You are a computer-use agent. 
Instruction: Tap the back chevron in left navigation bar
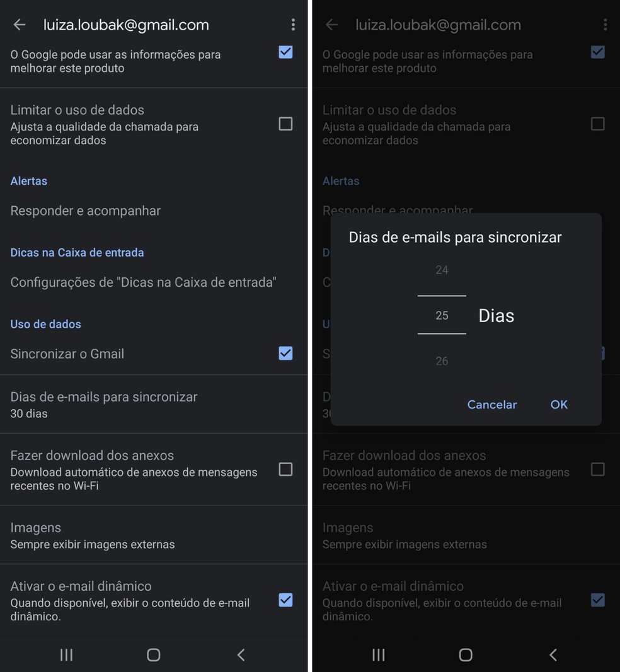241,654
